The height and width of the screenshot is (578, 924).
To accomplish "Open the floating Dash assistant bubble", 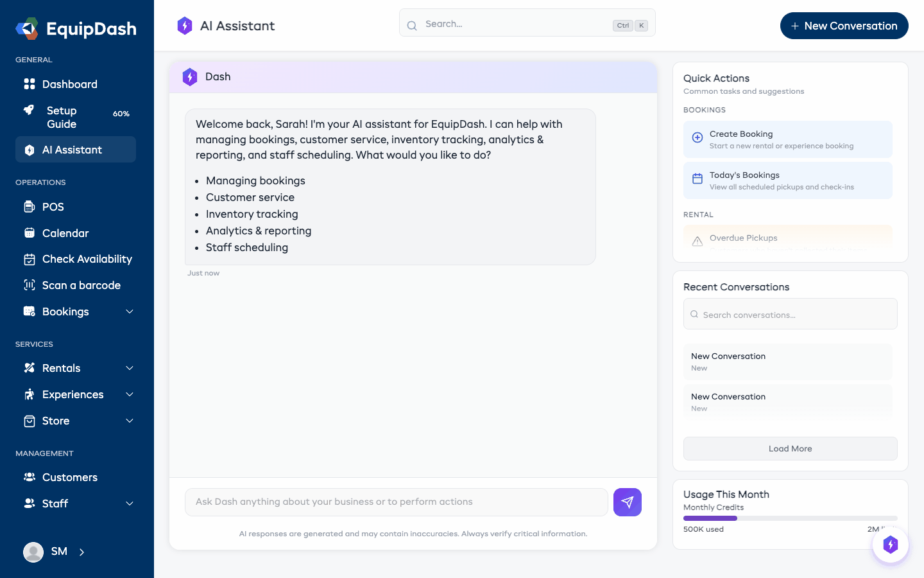I will (890, 544).
